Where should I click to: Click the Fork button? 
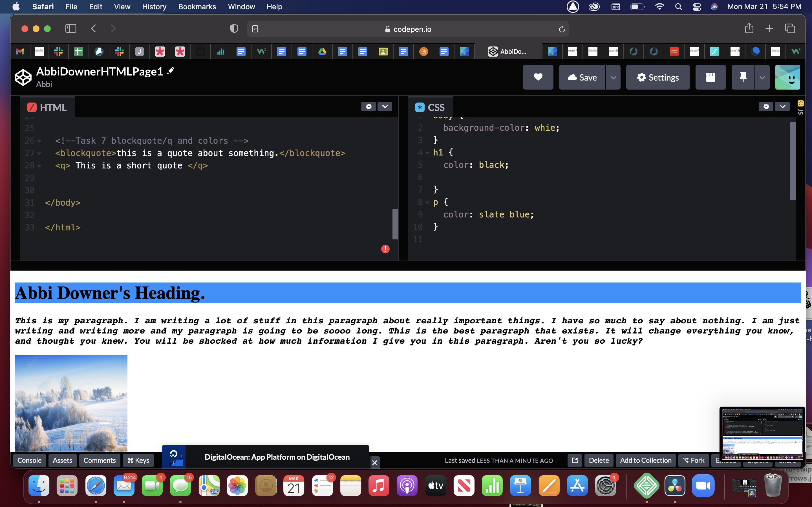click(694, 461)
